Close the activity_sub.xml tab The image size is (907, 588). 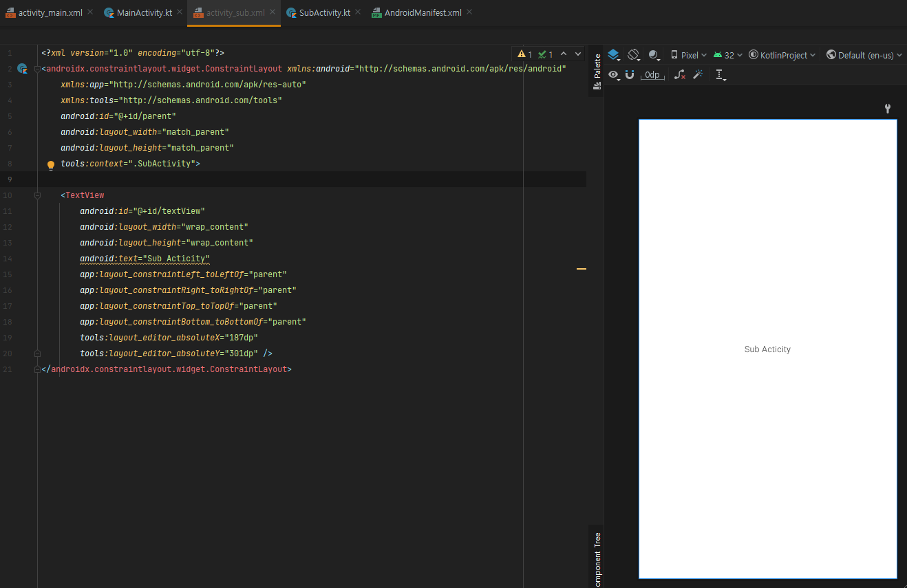click(273, 12)
